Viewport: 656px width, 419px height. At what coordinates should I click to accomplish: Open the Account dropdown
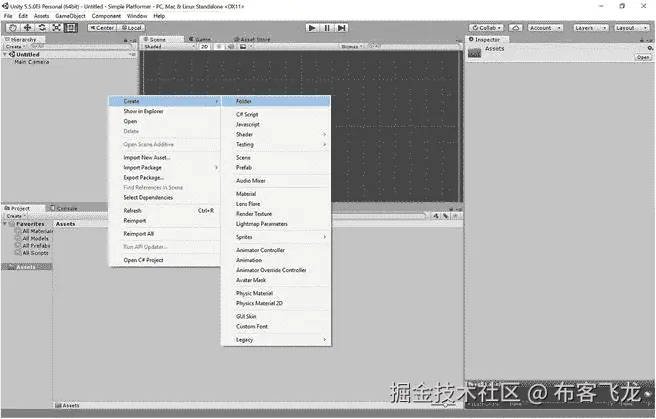[x=545, y=28]
